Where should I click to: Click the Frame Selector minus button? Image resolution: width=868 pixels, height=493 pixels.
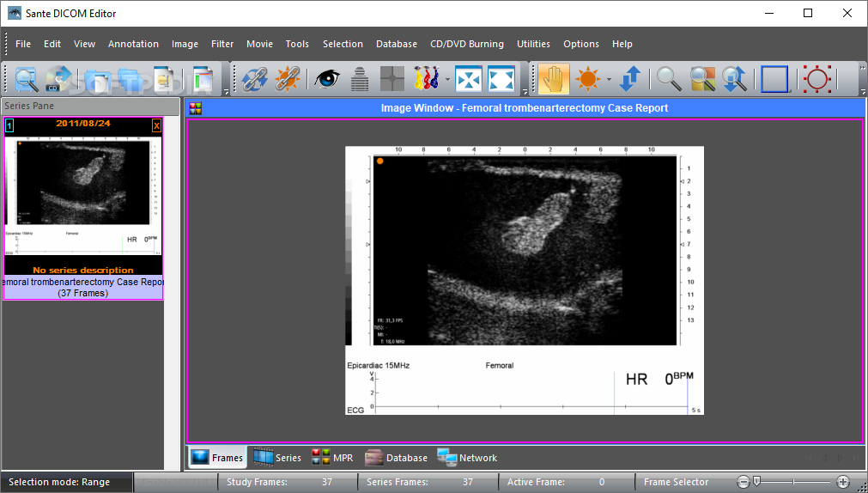(x=744, y=482)
